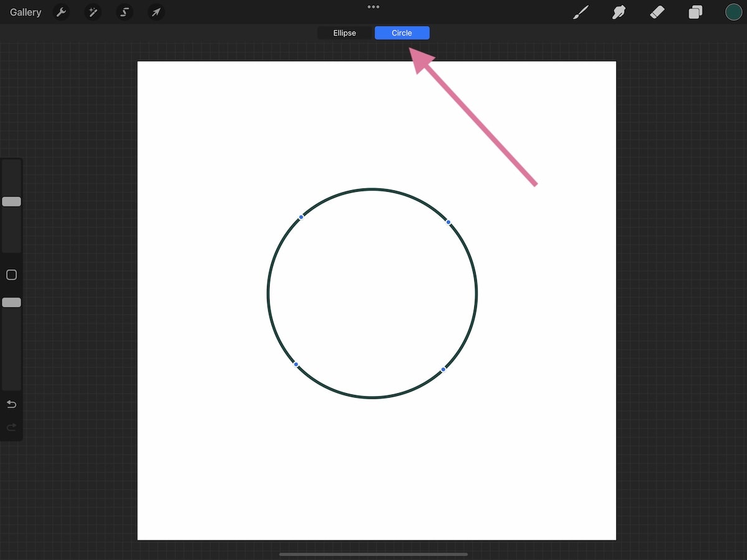Reveal the hidden top toolbar options

click(x=373, y=7)
